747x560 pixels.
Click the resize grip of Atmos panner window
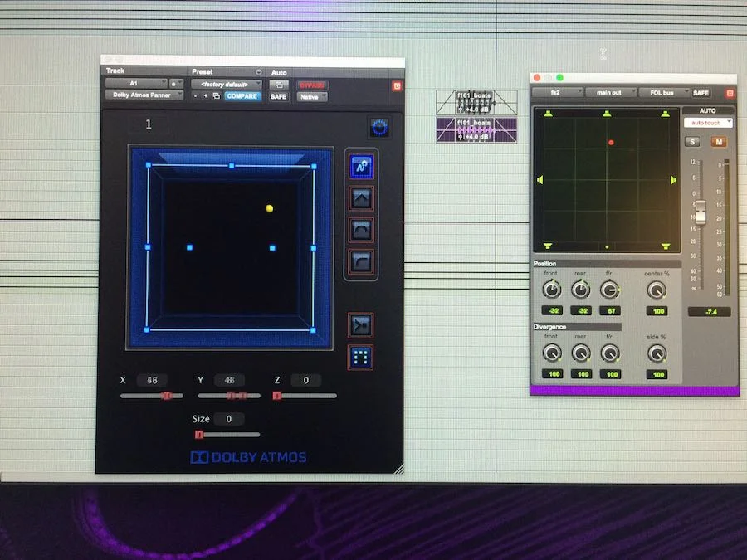click(x=399, y=469)
